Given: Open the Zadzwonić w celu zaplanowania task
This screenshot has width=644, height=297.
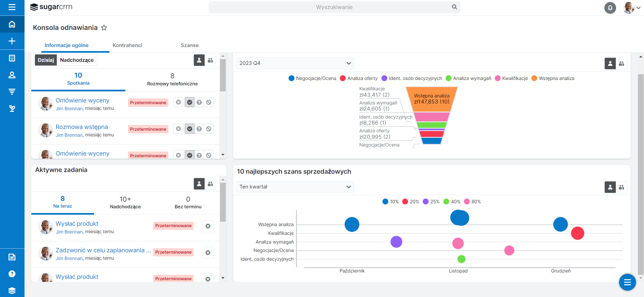Looking at the screenshot, I should (103, 250).
